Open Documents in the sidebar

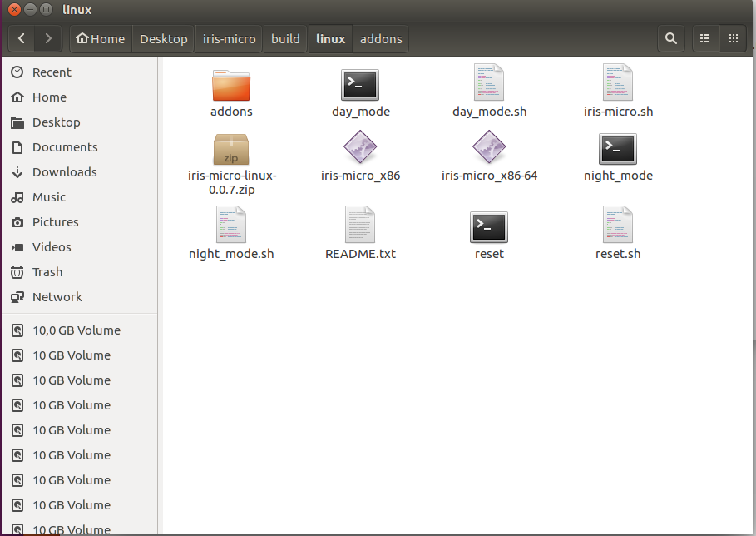click(80, 147)
